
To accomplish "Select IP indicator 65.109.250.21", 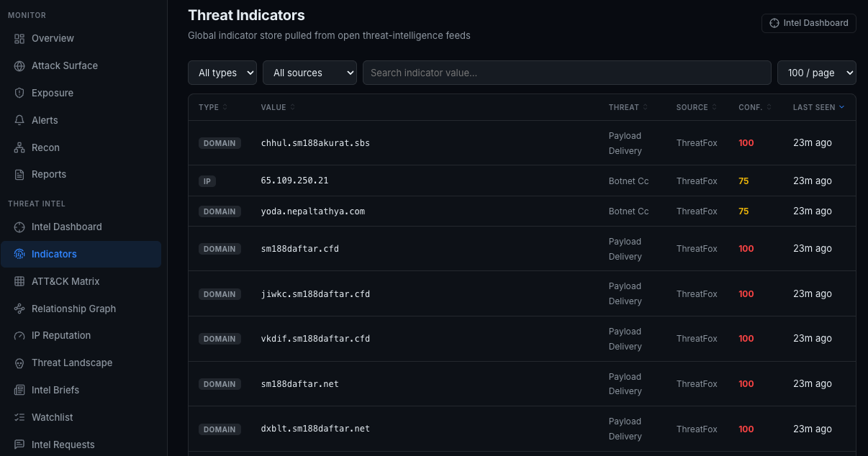I will pyautogui.click(x=294, y=181).
